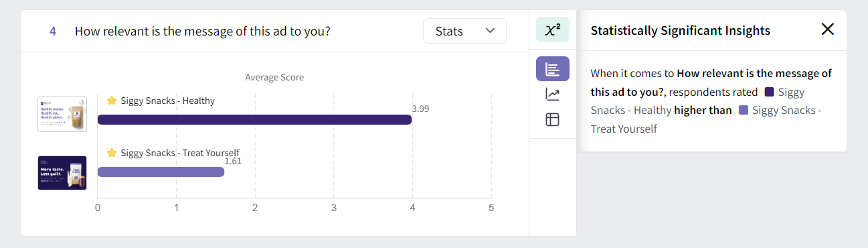This screenshot has height=248, width=868.
Task: Close the Statistically Significant Insights panel
Action: pos(828,29)
